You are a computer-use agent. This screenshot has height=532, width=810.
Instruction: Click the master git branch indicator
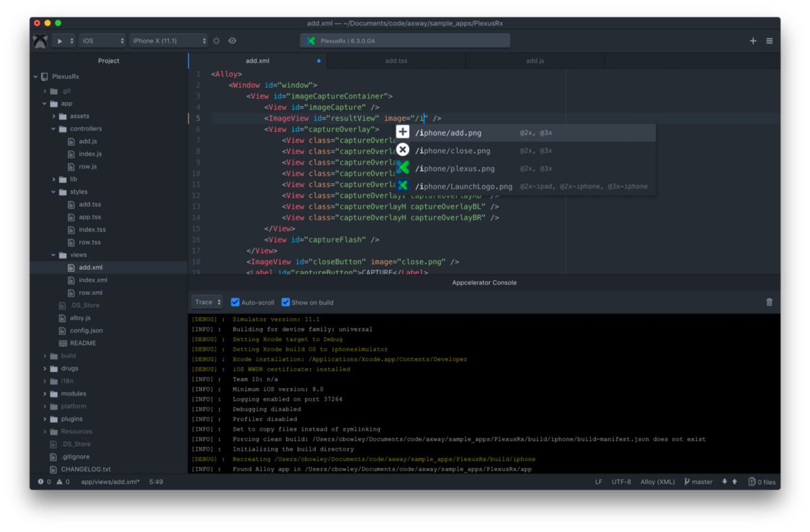[699, 482]
